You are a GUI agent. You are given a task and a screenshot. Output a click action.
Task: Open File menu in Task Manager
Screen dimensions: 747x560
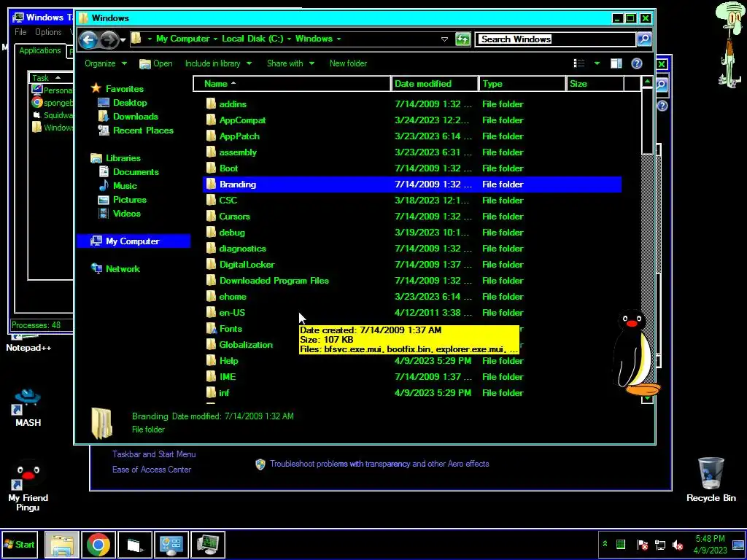[x=20, y=32]
